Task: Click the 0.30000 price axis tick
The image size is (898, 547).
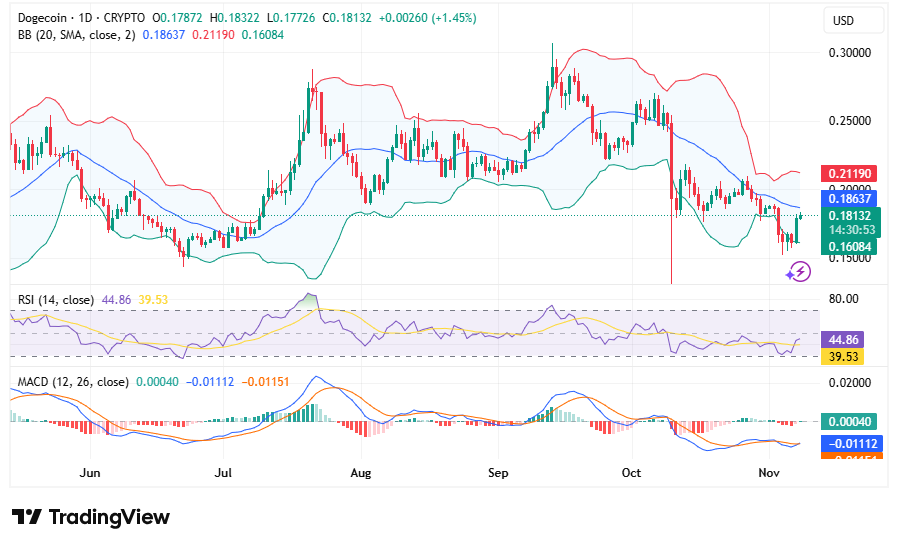Action: point(852,53)
